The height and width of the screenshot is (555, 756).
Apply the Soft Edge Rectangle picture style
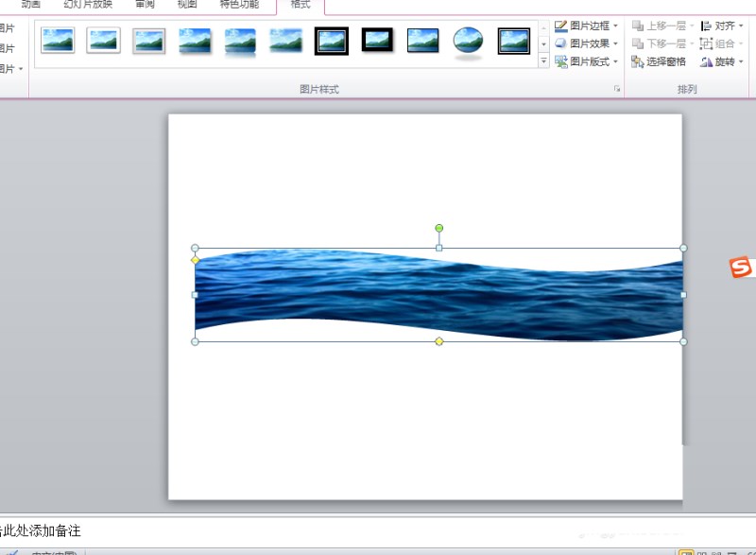click(286, 41)
